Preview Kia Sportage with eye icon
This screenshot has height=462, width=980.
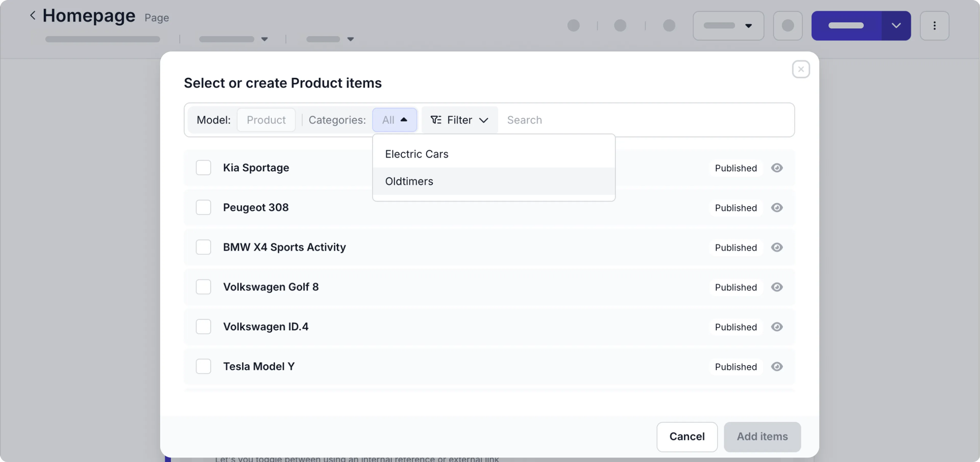click(x=776, y=168)
